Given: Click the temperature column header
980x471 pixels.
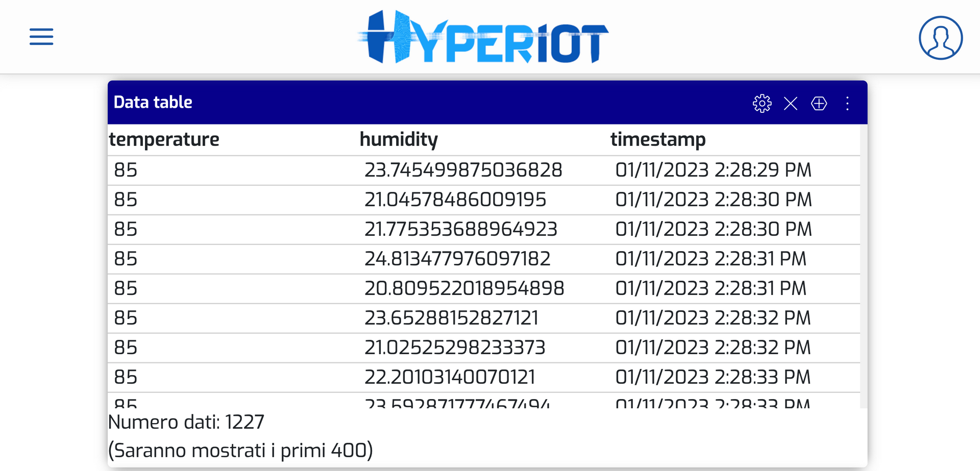Looking at the screenshot, I should coord(164,139).
